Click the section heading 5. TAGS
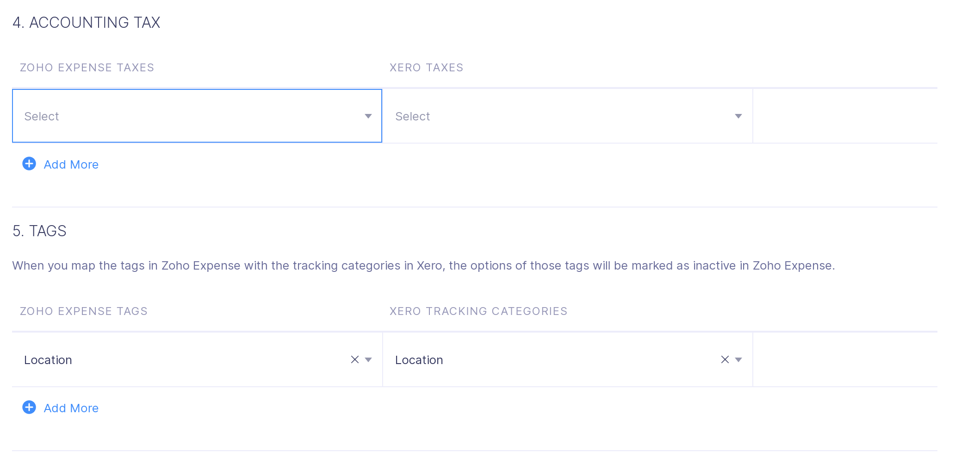The width and height of the screenshot is (980, 453). click(39, 231)
